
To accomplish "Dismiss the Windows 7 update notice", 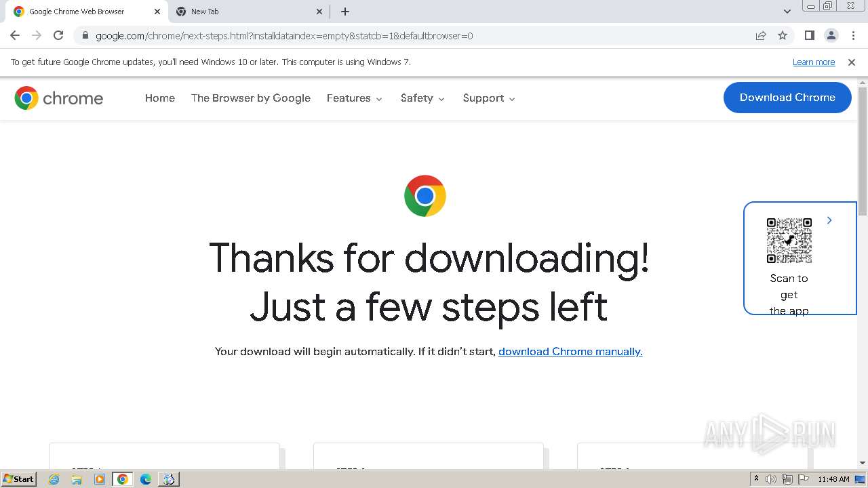I will [x=852, y=62].
